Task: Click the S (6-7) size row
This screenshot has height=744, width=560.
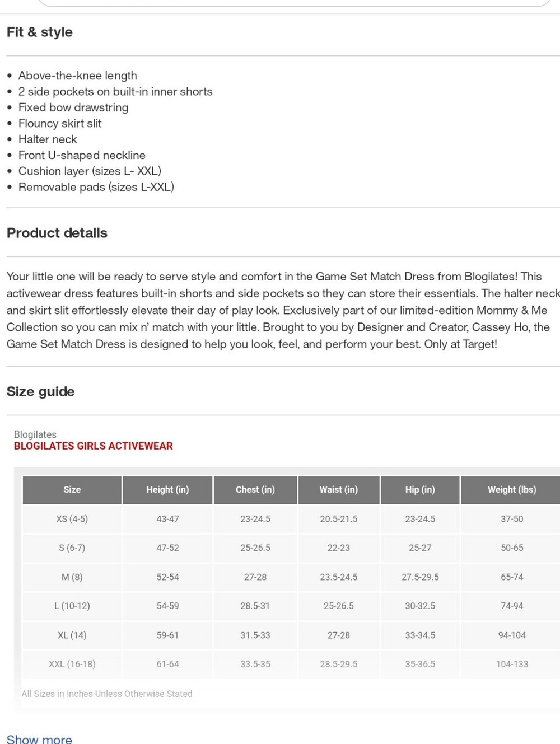Action: coord(291,548)
